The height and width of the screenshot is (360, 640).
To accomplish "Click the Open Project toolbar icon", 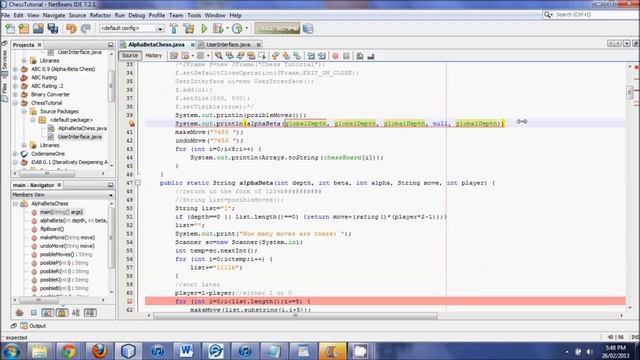I will pyautogui.click(x=38, y=29).
